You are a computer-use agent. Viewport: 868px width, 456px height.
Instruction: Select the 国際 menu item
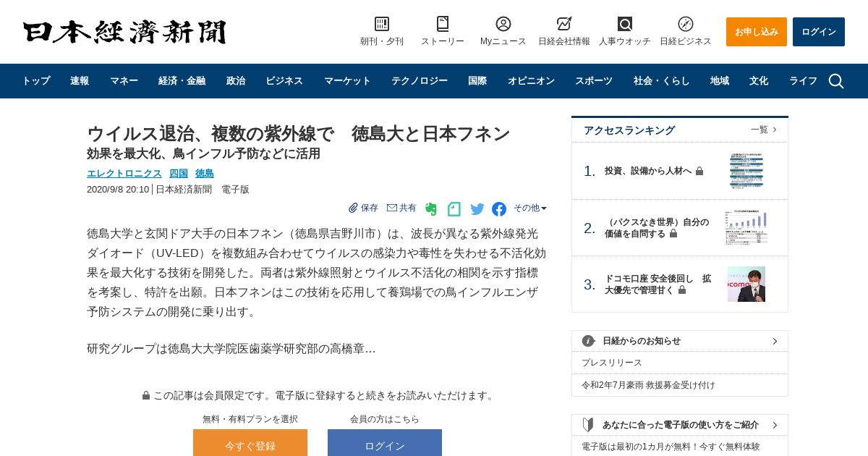[477, 81]
